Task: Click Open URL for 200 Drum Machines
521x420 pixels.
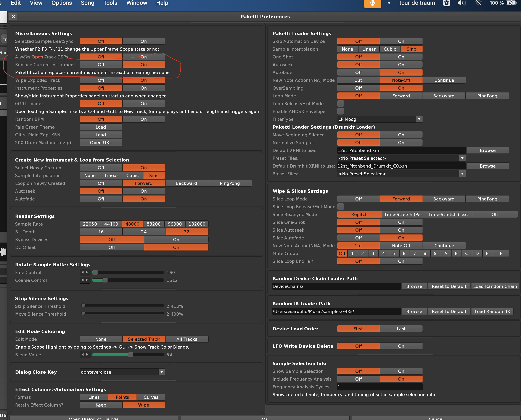Action: tap(101, 142)
